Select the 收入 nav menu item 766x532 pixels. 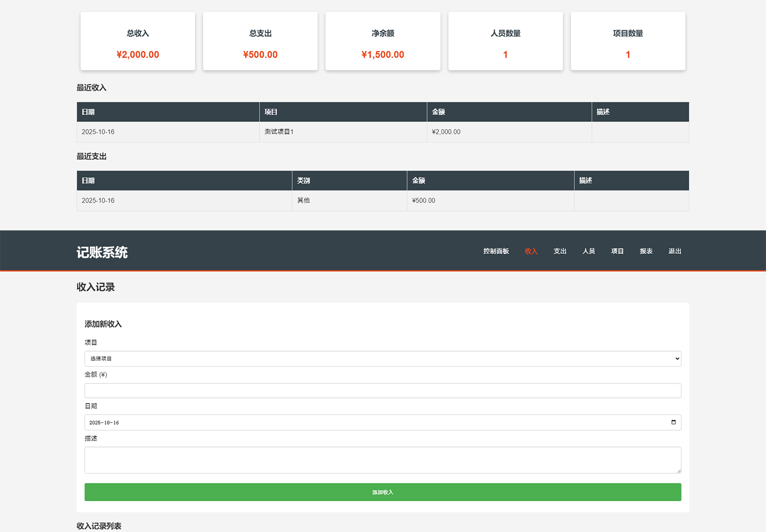tap(531, 251)
